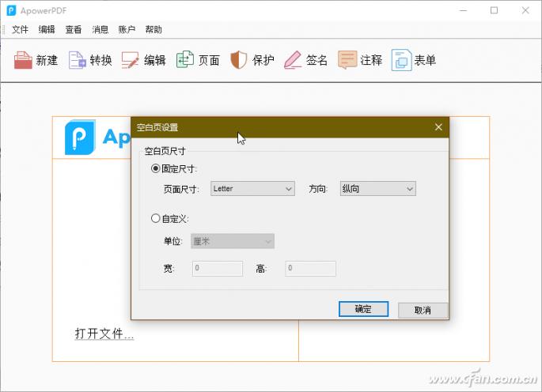
Task: Choose the 自定义 radio option
Action: pos(155,219)
